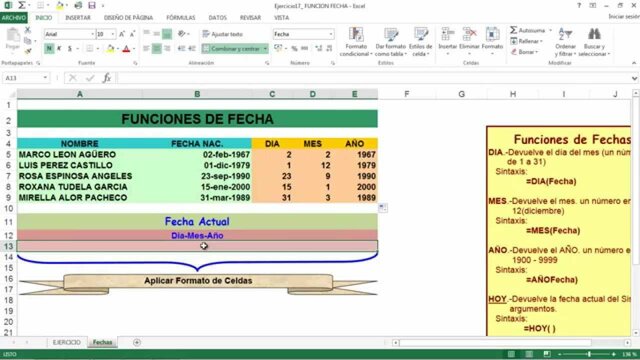Open Estilos de celda gallery

click(420, 42)
